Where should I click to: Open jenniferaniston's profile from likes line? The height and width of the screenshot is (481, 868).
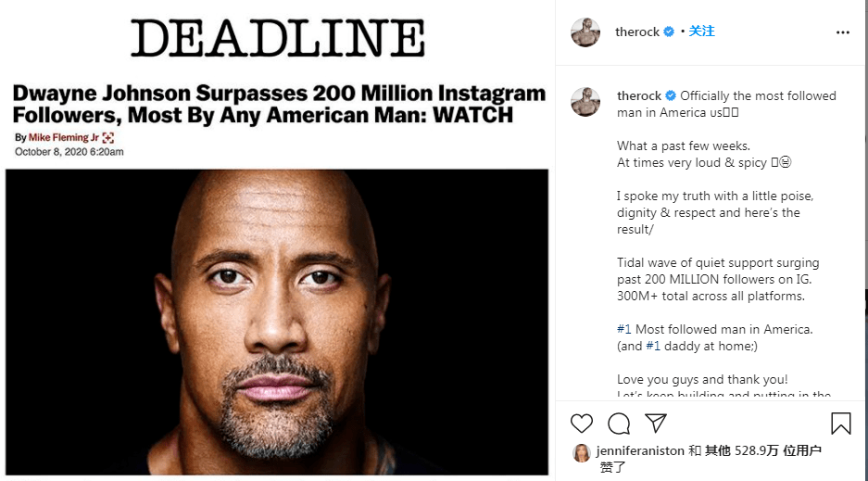(640, 451)
